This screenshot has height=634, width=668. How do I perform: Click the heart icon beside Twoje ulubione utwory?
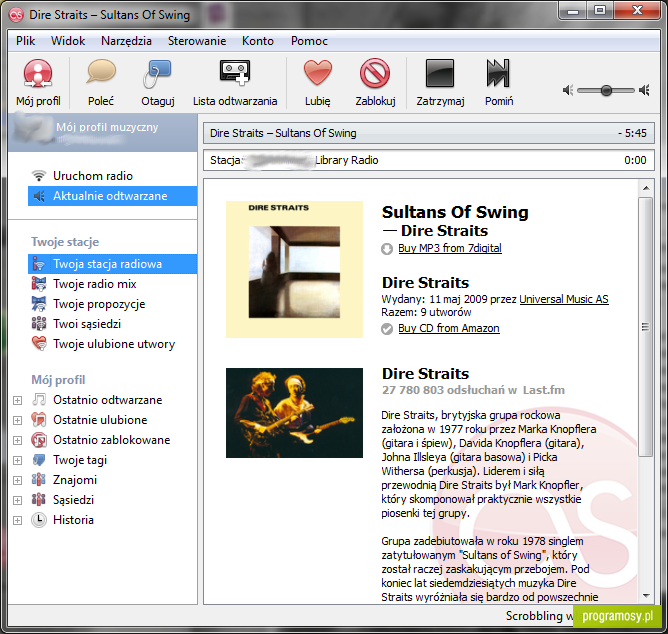39,343
